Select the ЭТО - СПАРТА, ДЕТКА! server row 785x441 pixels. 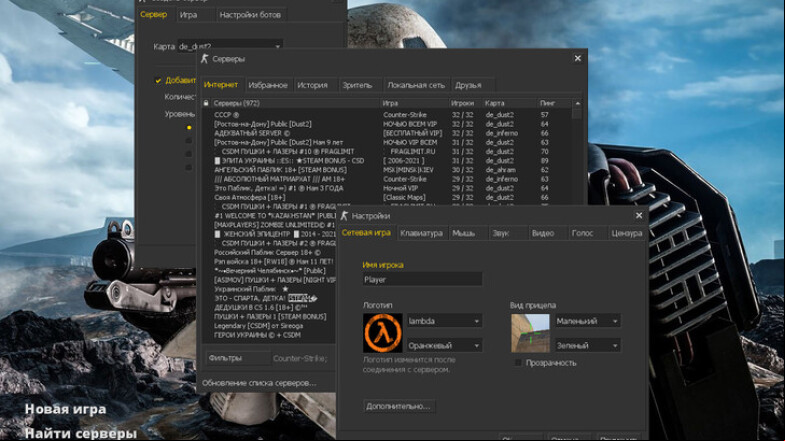(268, 298)
